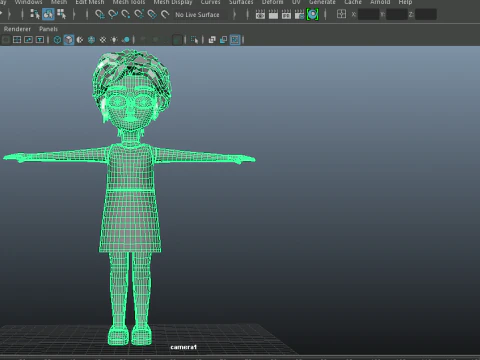Enable textured display checker icon
Image resolution: width=480 pixels, height=360 pixels.
click(x=103, y=40)
